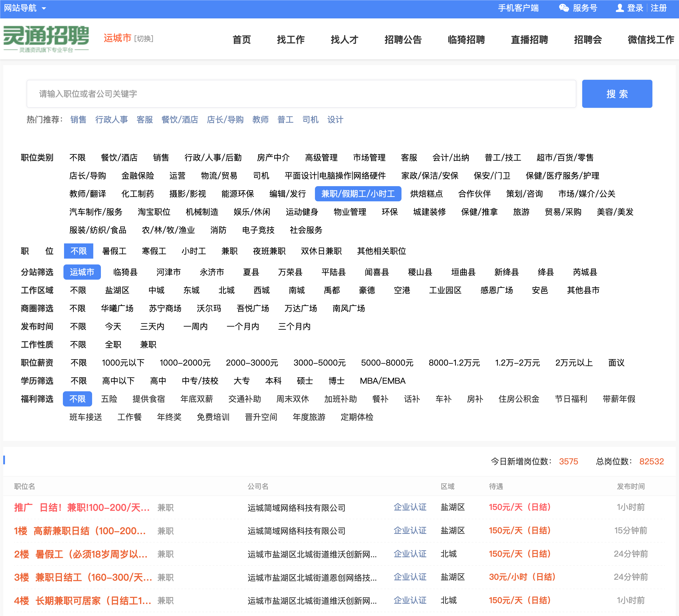Click the user 登录 icon
679x616 pixels.
click(619, 8)
